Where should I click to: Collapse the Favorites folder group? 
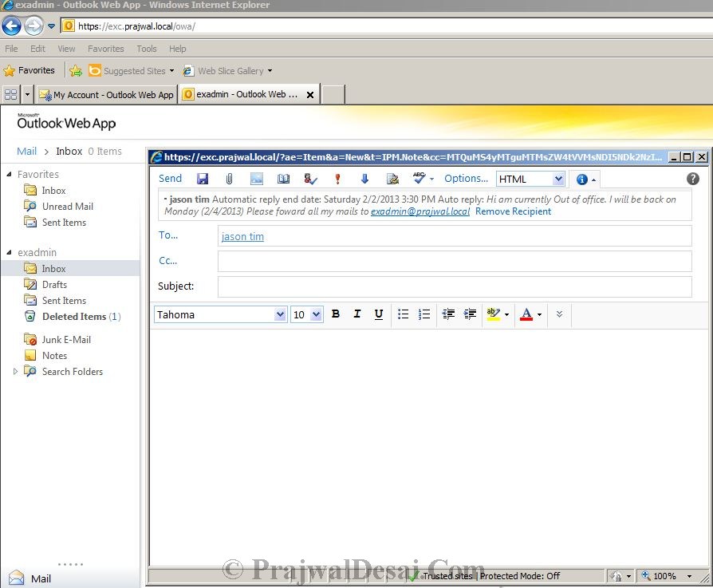(x=9, y=174)
